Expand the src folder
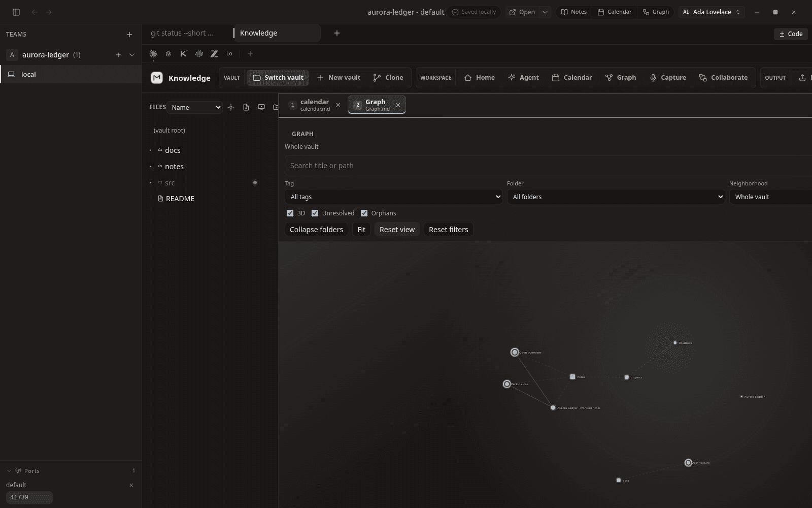812x508 pixels. point(151,183)
